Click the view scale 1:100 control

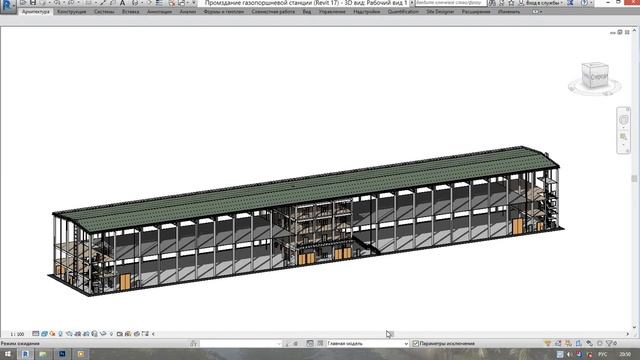point(17,334)
